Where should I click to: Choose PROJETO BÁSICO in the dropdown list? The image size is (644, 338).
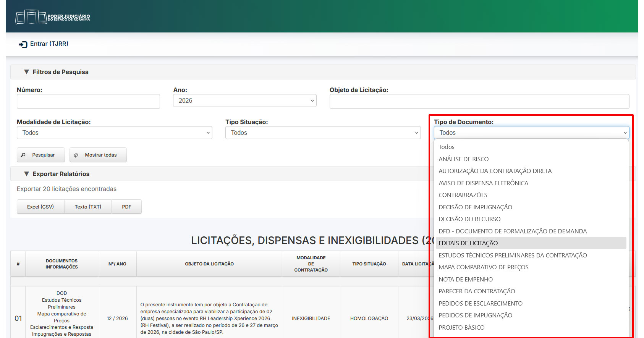[461, 328]
